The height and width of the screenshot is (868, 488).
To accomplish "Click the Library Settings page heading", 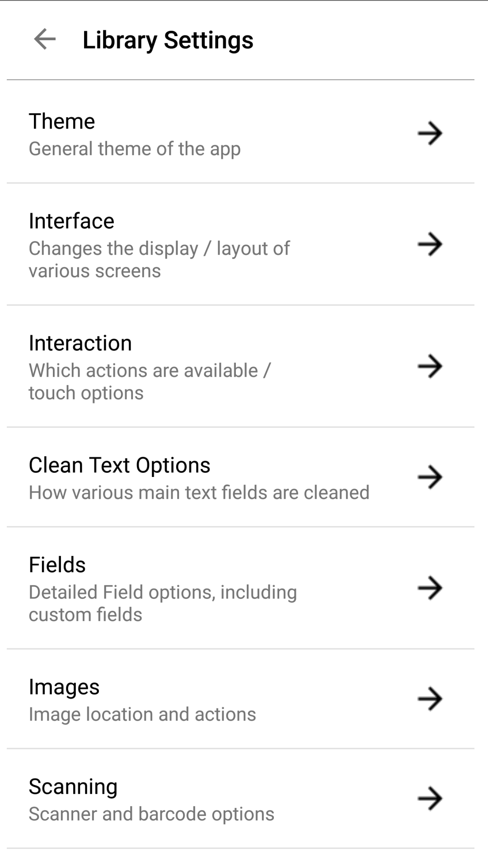I will click(168, 40).
